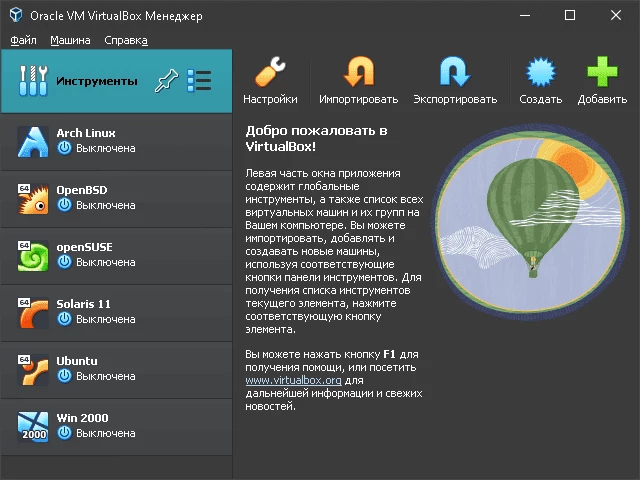640x480 pixels.
Task: Click the VirtualBox cube icon in title bar
Action: (16, 16)
